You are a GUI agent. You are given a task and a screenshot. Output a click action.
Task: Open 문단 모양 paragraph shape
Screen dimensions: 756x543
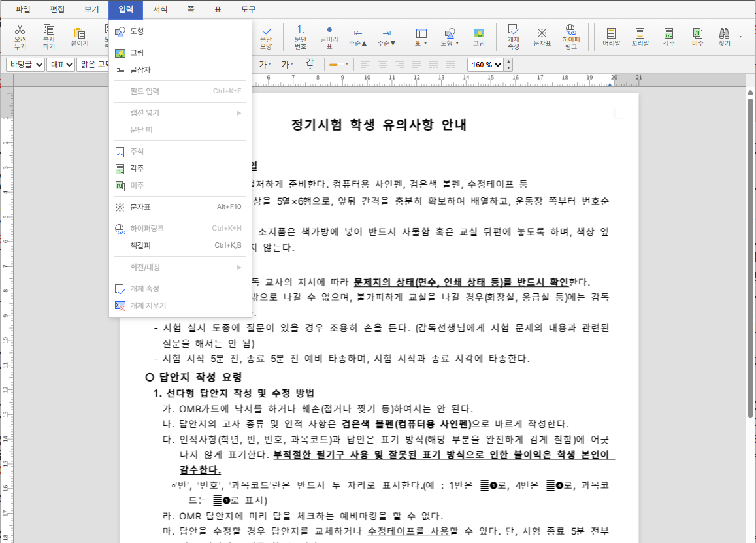click(x=266, y=37)
